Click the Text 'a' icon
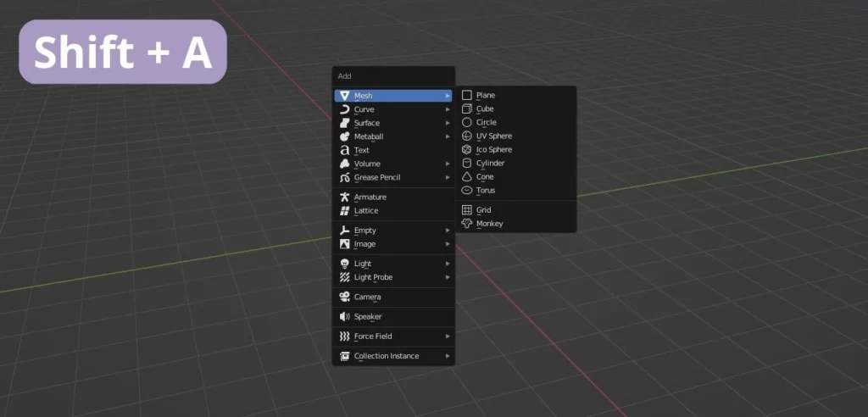This screenshot has height=417, width=868. point(345,150)
